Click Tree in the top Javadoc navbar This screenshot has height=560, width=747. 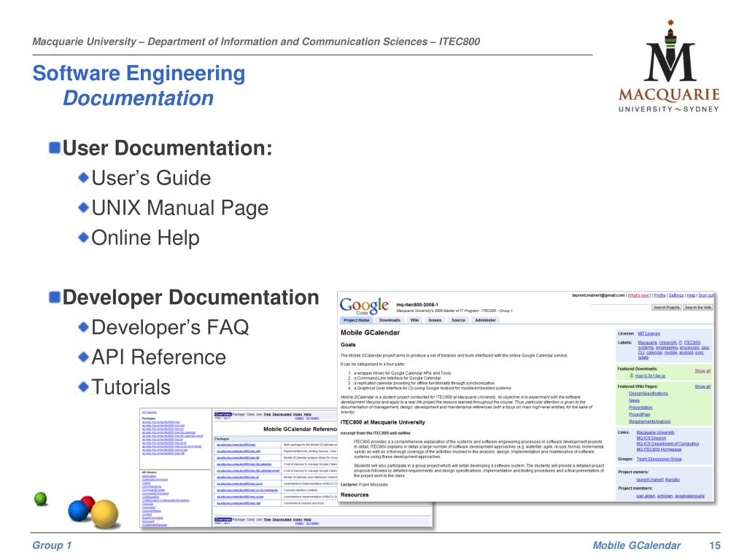[267, 414]
